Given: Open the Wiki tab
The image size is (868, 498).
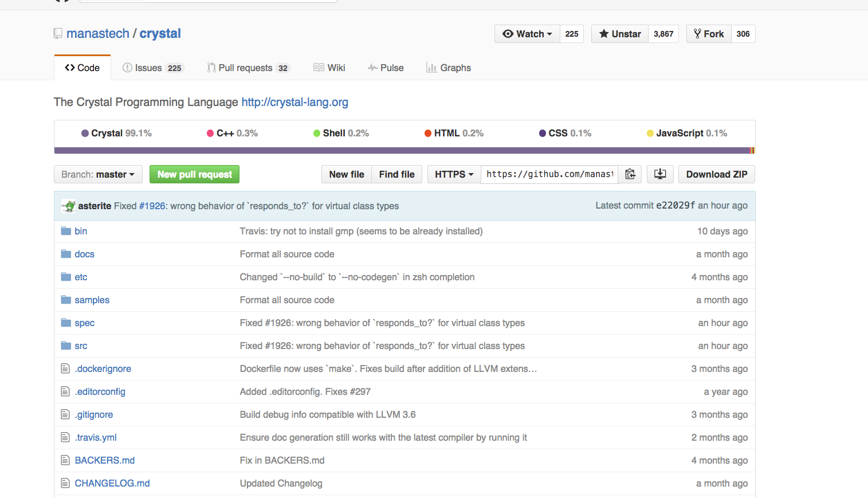Looking at the screenshot, I should (329, 68).
